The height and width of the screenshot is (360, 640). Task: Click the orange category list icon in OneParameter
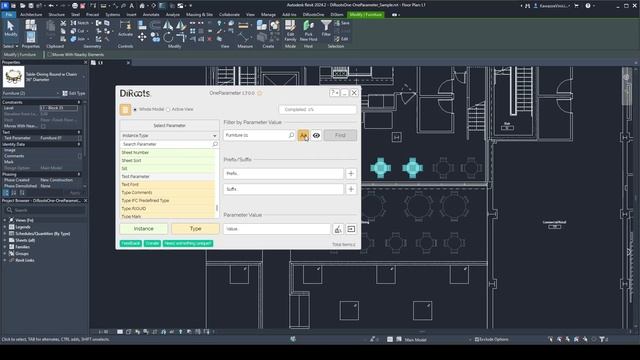coord(125,109)
